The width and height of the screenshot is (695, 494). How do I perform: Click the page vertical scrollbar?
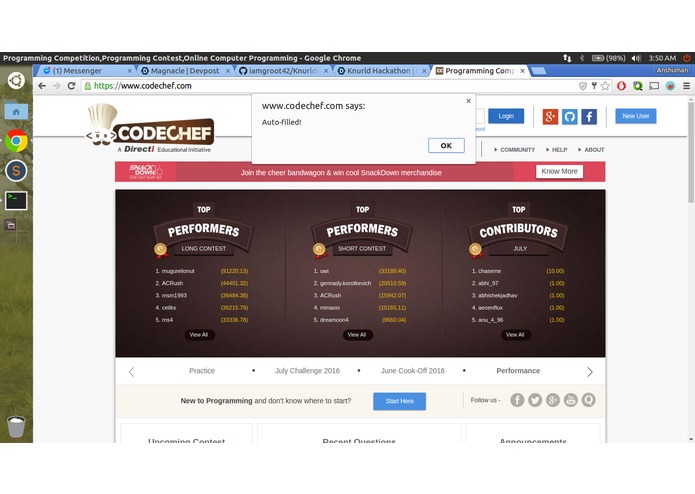(691, 153)
